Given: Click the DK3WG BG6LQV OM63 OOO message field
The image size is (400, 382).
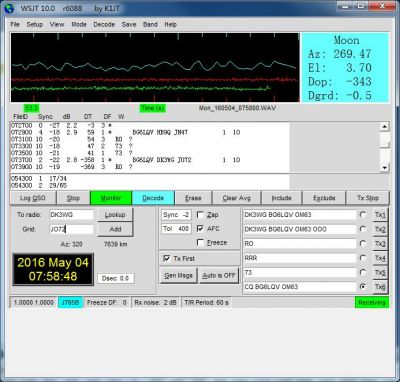Looking at the screenshot, I should (300, 229).
